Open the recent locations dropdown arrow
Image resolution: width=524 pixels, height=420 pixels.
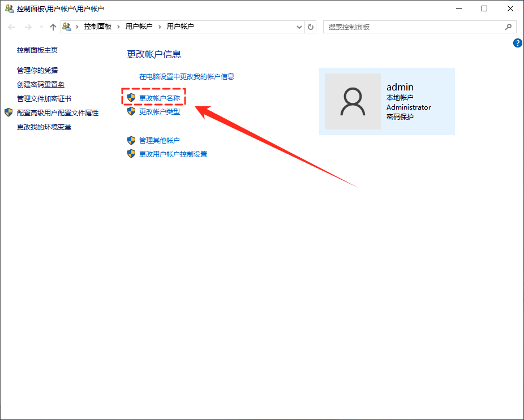point(41,27)
